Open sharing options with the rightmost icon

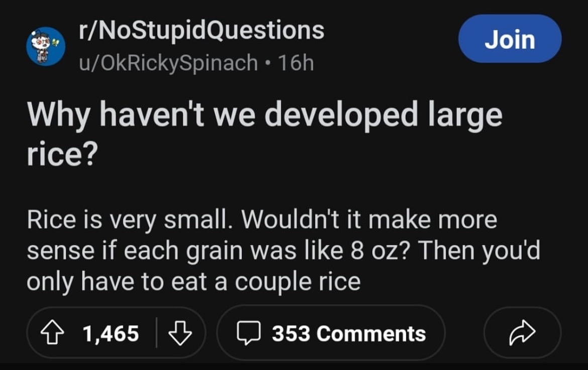[x=523, y=332]
